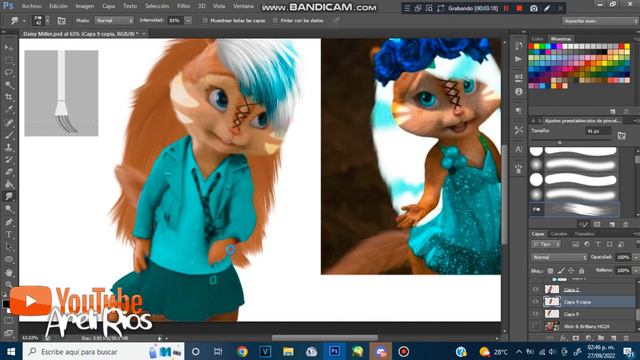This screenshot has width=640, height=360.
Task: Select the Smudge tool in toolbox
Action: click(9, 196)
